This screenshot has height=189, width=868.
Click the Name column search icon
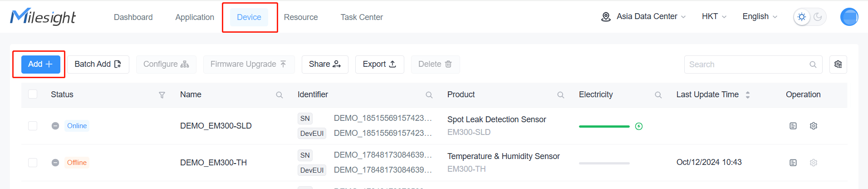point(280,95)
